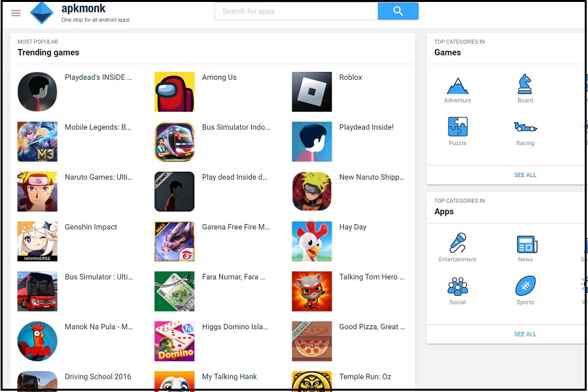The width and height of the screenshot is (588, 392).
Task: Open the Talking Tom Hero icon
Action: point(311,291)
